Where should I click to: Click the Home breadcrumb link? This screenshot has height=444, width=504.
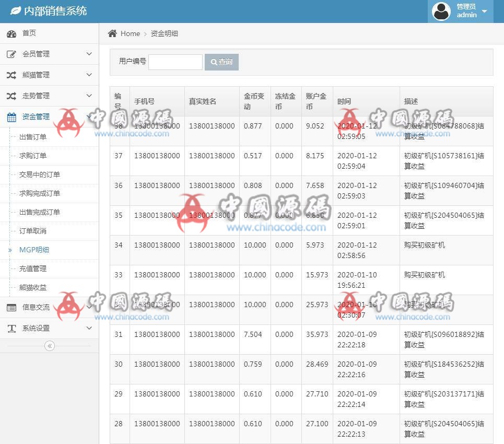(x=130, y=33)
